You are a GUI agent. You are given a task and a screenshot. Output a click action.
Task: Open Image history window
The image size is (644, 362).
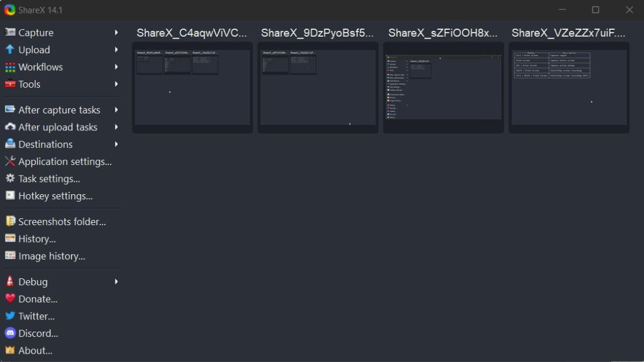pyautogui.click(x=61, y=256)
